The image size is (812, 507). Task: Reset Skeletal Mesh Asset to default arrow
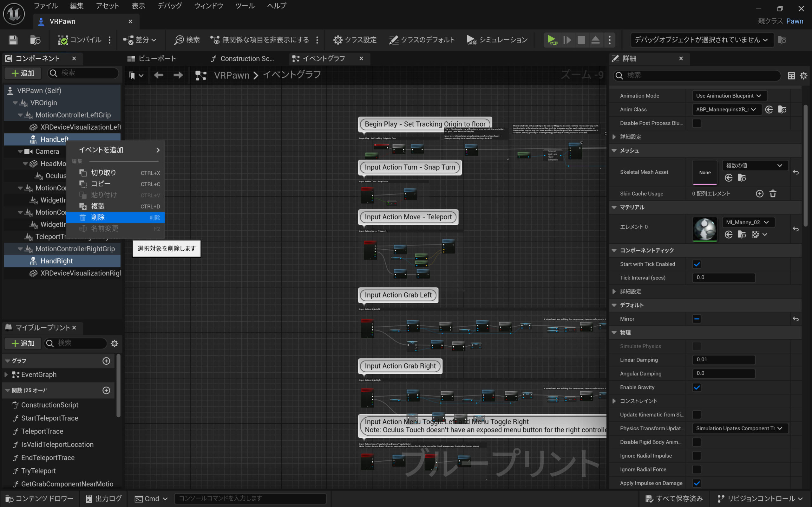pos(796,172)
